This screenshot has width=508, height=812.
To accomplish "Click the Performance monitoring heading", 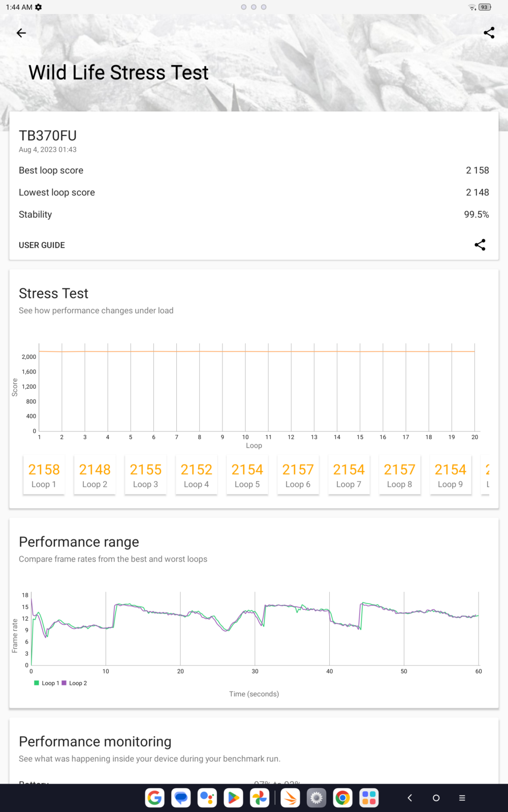I will [x=95, y=741].
